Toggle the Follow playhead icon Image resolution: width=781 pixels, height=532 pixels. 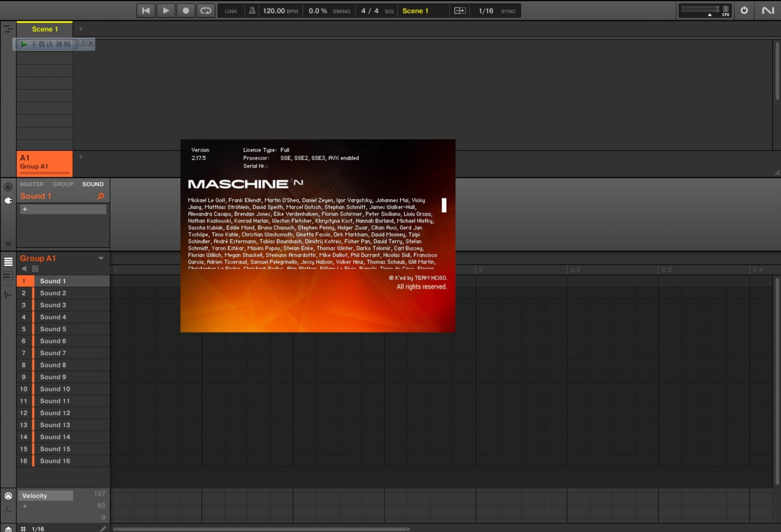[x=460, y=11]
